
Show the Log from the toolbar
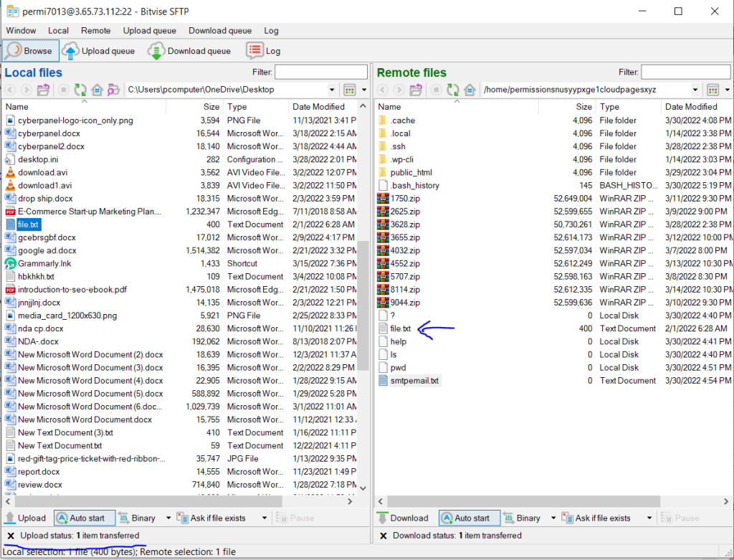point(263,51)
